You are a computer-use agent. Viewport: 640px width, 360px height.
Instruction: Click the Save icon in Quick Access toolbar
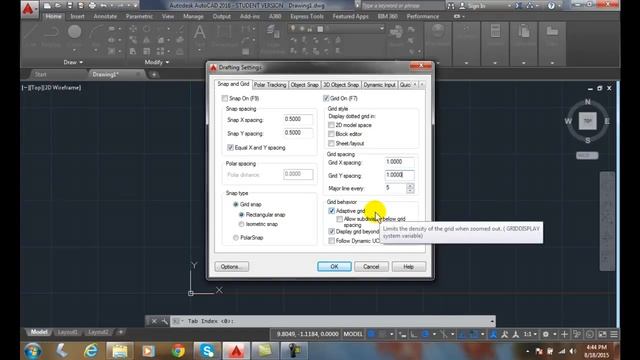69,6
